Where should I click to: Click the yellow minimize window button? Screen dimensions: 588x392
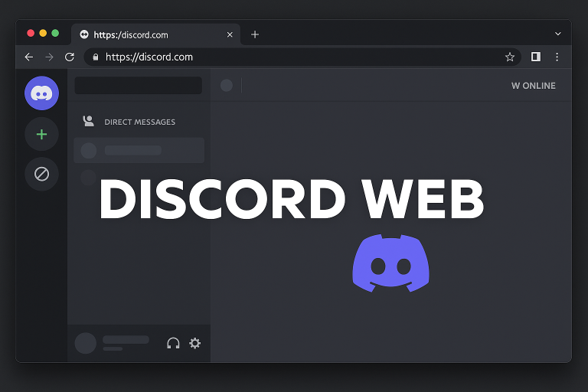pos(43,33)
